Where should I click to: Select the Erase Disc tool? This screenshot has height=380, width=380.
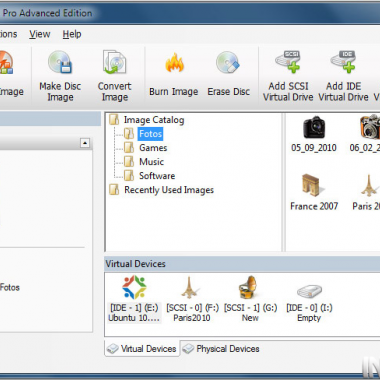click(229, 74)
